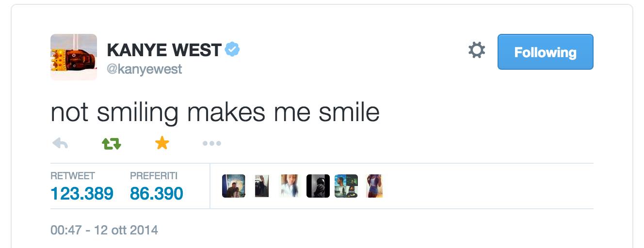Viewport: 644px width, 248px height.
Task: Open the three-dot more options menu
Action: [x=212, y=143]
